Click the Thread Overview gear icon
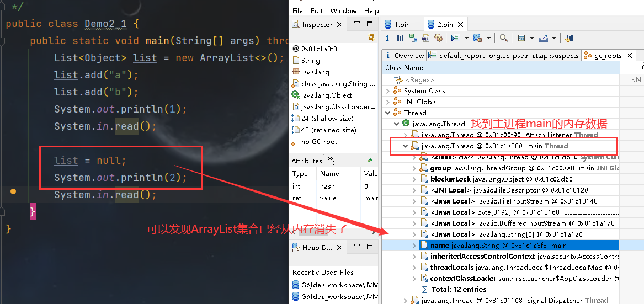 (438, 38)
